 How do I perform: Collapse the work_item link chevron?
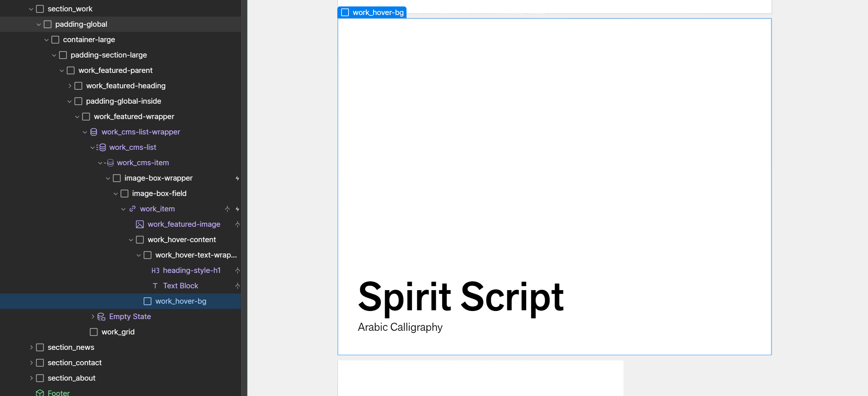(x=123, y=209)
